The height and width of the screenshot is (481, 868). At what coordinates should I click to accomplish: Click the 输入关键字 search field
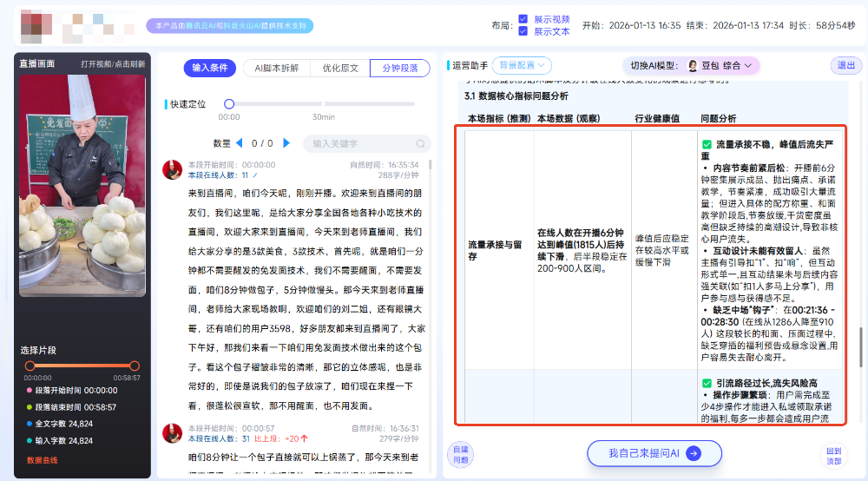click(360, 144)
